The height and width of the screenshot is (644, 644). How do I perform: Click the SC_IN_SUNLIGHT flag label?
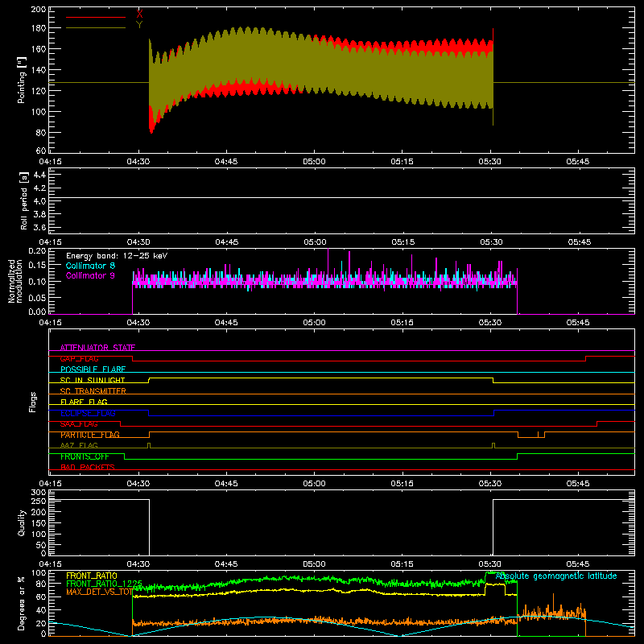click(x=93, y=380)
